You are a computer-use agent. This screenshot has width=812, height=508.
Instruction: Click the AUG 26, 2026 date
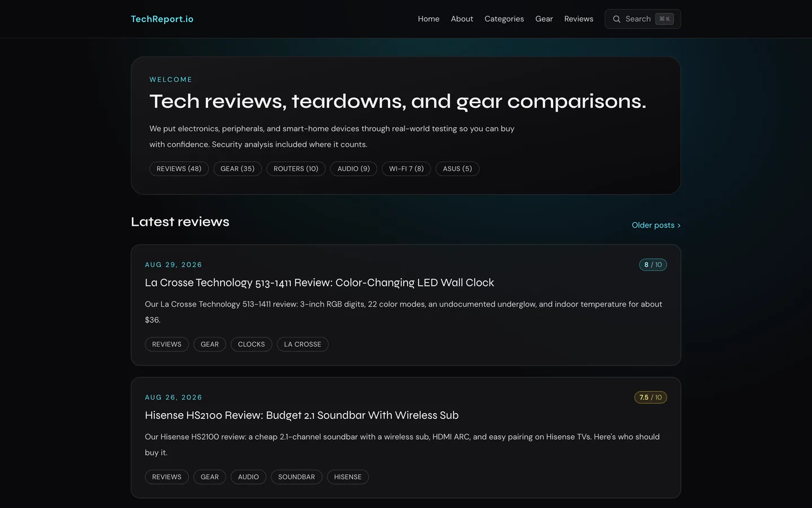click(174, 397)
